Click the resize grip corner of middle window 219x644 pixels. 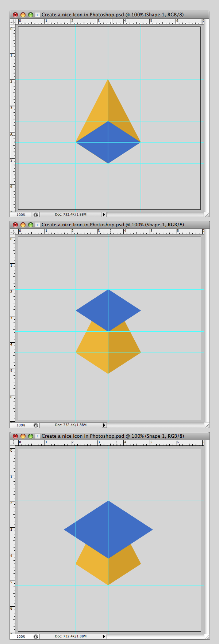[x=207, y=425]
